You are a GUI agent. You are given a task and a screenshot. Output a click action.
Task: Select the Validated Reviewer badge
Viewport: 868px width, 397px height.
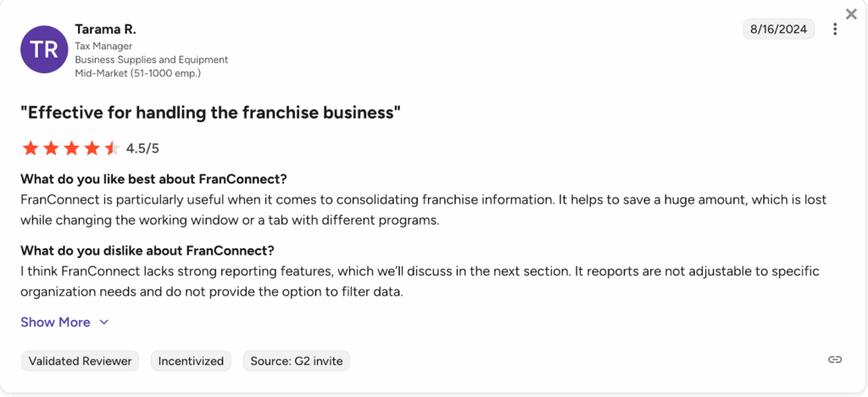[81, 361]
